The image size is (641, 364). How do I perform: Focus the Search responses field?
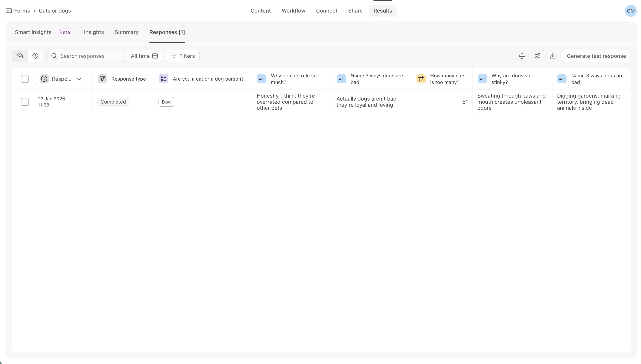(87, 56)
